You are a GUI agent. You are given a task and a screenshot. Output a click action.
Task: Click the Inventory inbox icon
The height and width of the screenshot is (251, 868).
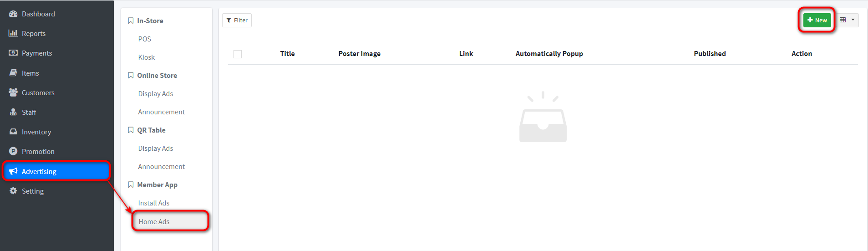13,132
